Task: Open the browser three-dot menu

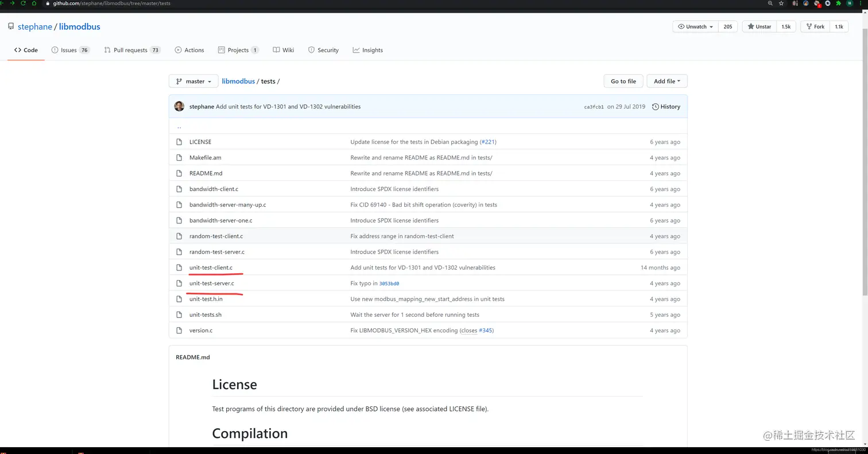Action: (x=862, y=3)
